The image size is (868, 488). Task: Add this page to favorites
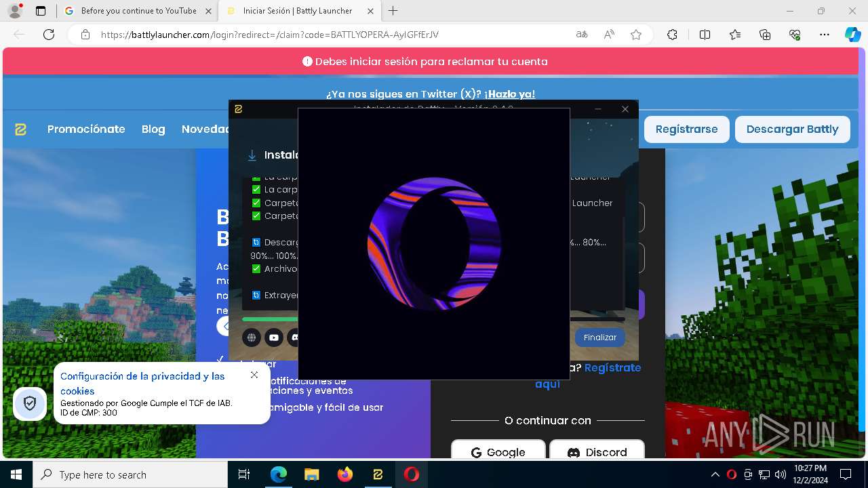click(x=636, y=35)
